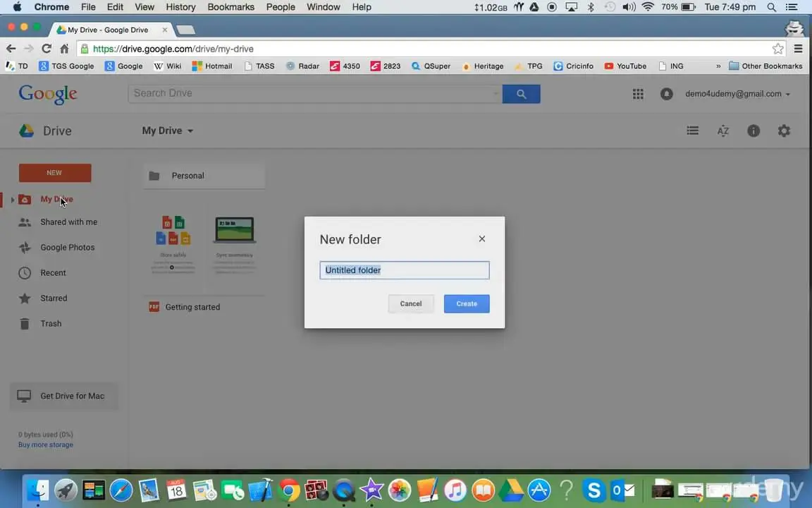Screen dimensions: 812x508
Task: Close the New folder dialog with X
Action: click(x=482, y=239)
